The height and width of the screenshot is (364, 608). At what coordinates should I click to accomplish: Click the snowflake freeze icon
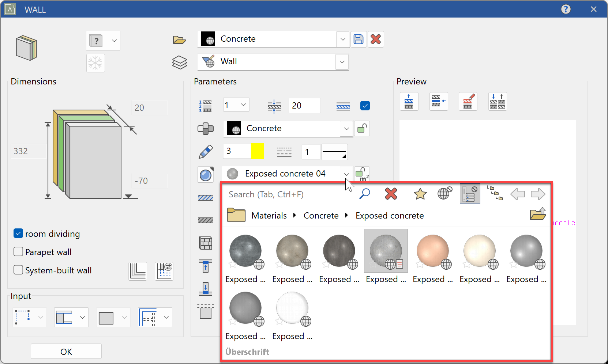coord(95,63)
